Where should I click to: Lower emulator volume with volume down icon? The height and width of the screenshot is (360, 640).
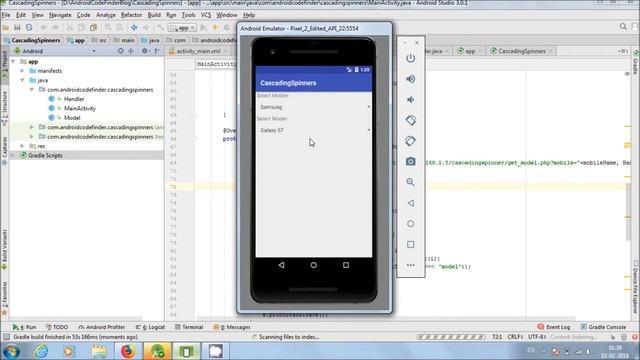coord(411,100)
